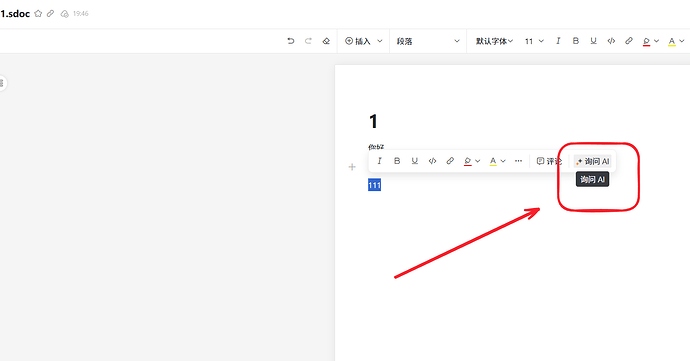Image resolution: width=690 pixels, height=361 pixels.
Task: Toggle inline code in the floating toolbar
Action: [433, 161]
